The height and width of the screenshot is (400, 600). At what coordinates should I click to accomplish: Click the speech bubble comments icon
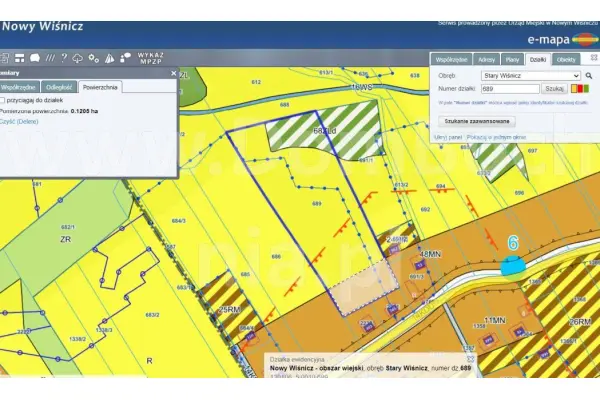pyautogui.click(x=35, y=58)
